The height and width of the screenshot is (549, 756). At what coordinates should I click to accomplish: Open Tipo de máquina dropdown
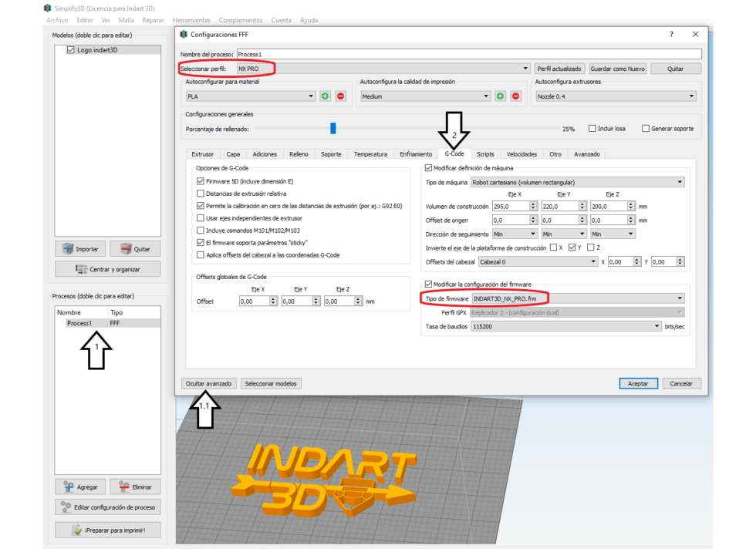(578, 182)
